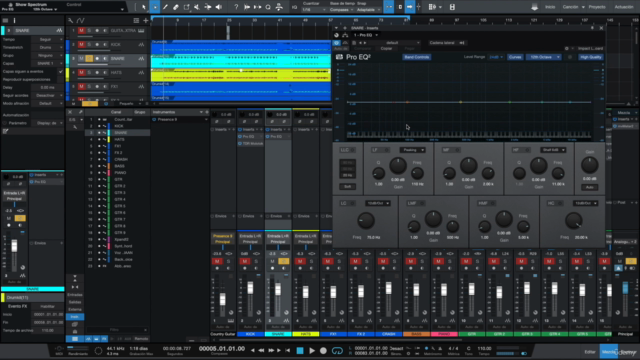The height and width of the screenshot is (360, 640).
Task: Click the 110.00 tempo field
Action: click(x=484, y=349)
